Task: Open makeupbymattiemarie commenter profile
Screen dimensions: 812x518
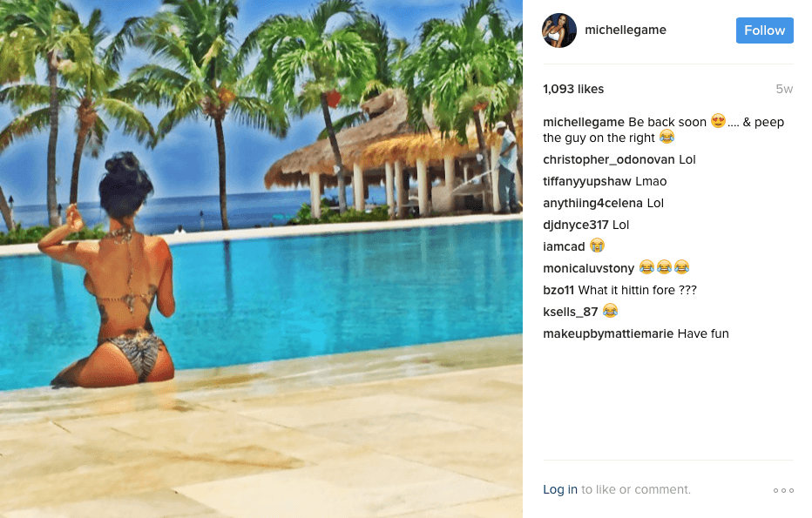Action: tap(608, 333)
